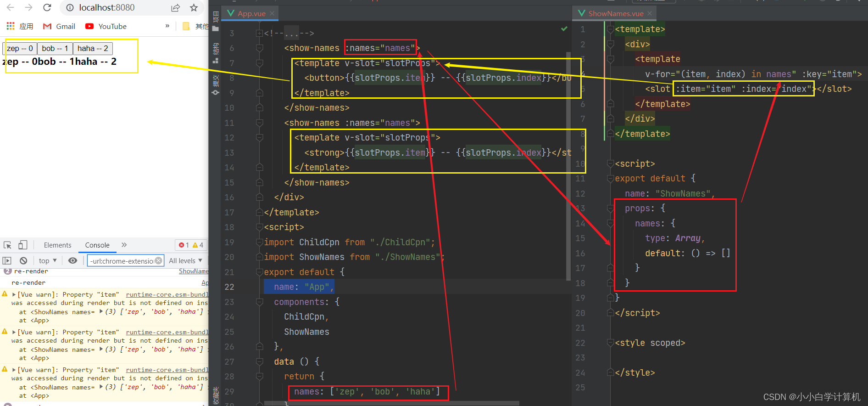Screen dimensions: 868x406
Task: Open the YouTube bookmark
Action: click(106, 26)
